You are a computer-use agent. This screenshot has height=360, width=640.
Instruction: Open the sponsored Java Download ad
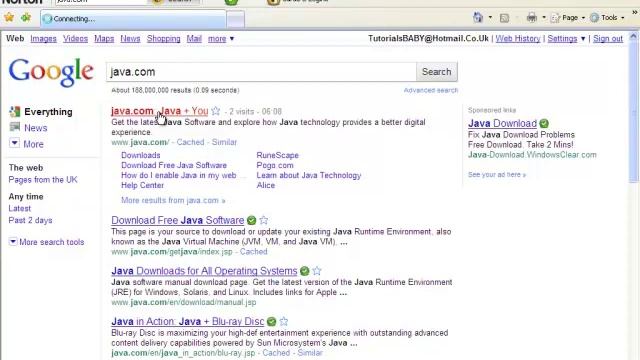tap(502, 123)
